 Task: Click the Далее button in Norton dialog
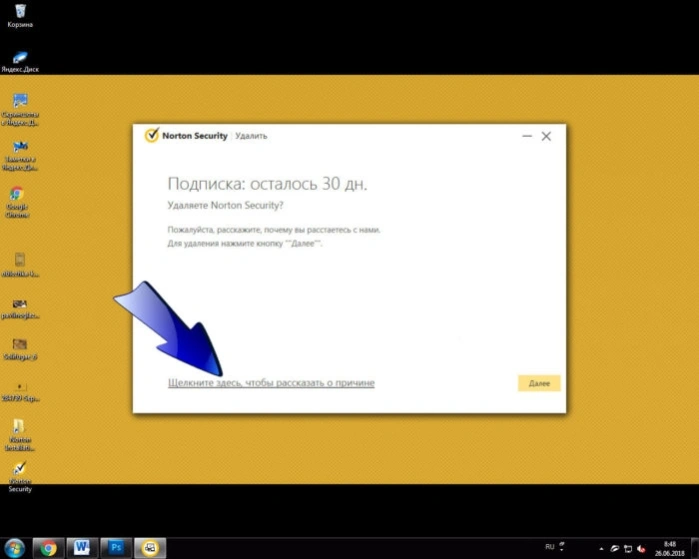(x=539, y=383)
